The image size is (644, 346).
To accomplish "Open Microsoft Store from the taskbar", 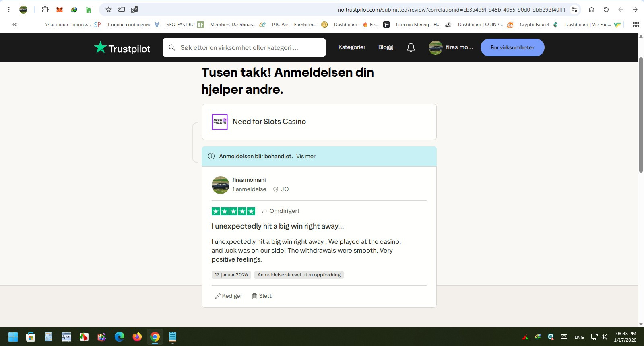I will coord(31,337).
